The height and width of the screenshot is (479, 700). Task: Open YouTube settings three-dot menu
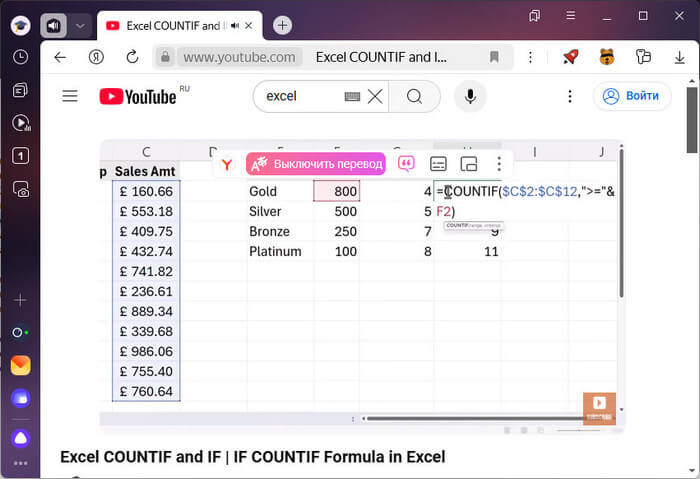570,96
